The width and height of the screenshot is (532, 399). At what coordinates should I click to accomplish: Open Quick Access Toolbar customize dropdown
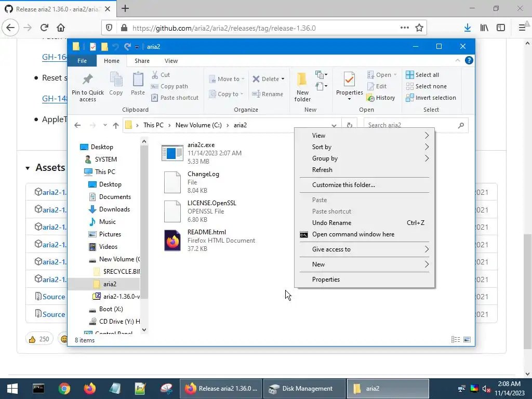tap(137, 47)
